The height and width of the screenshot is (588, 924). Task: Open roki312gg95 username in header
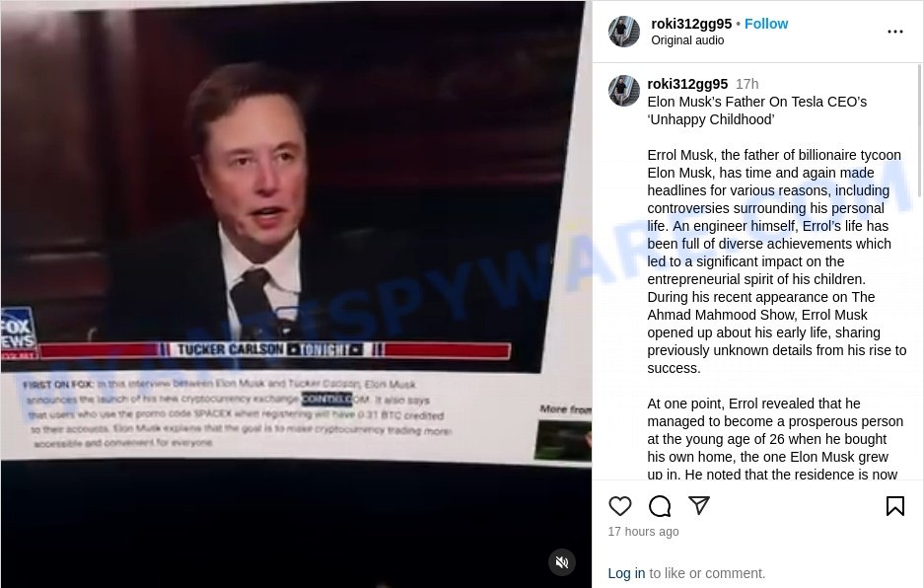tap(691, 24)
